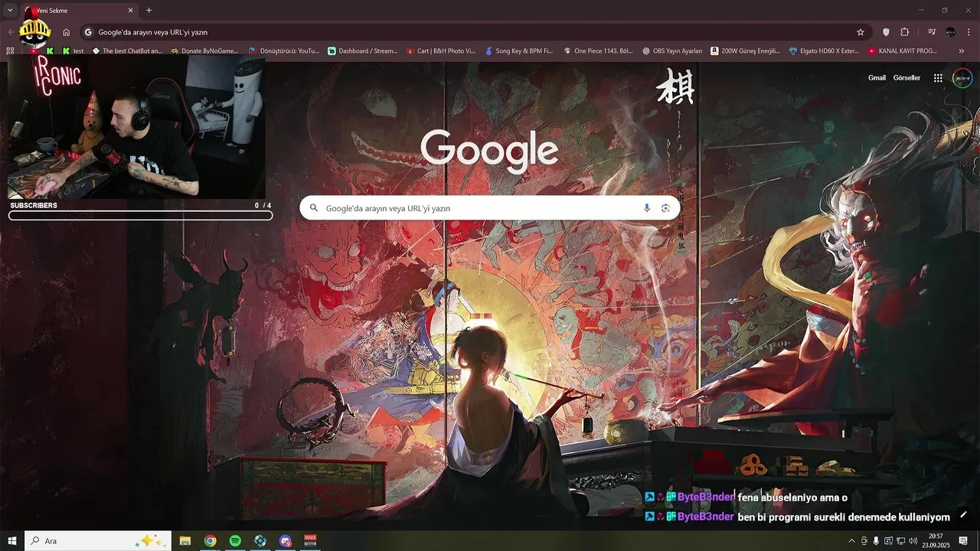Open Discord from taskbar
Viewport: 980px width, 551px height.
[x=286, y=541]
